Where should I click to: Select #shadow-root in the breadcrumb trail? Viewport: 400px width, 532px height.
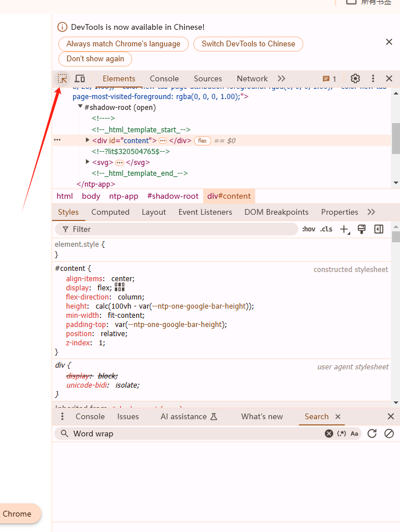tap(173, 196)
